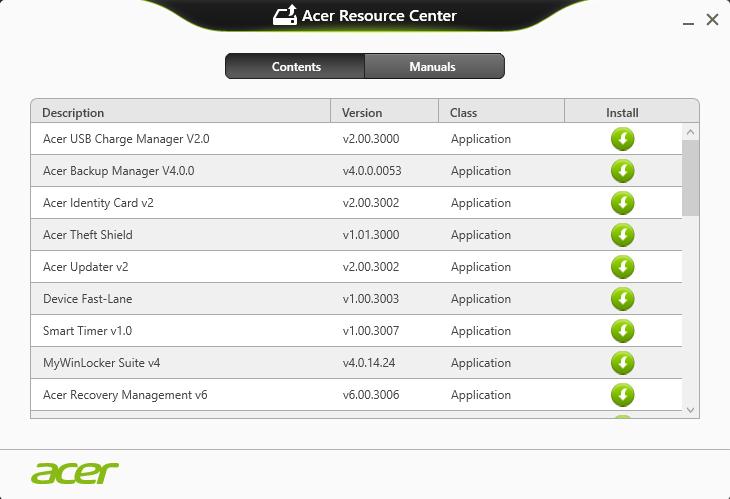Click 'Application' class in Acer Theft Shield row
The image size is (730, 499).
pyautogui.click(x=480, y=235)
